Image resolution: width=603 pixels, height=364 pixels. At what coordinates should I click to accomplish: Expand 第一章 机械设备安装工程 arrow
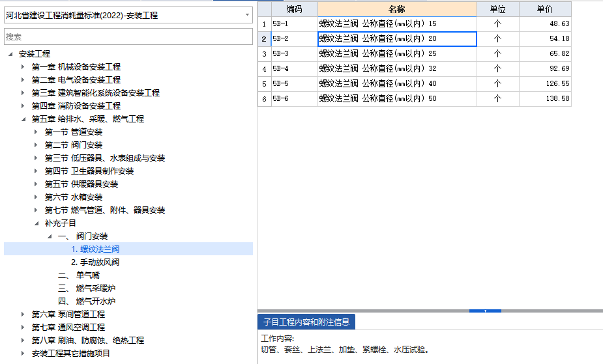click(x=23, y=67)
